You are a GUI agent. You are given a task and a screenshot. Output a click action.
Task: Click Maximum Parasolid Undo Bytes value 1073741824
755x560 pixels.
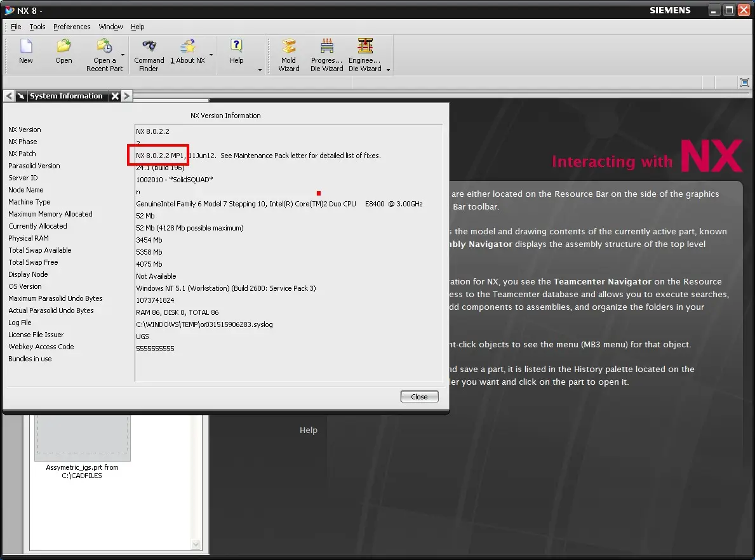(155, 300)
